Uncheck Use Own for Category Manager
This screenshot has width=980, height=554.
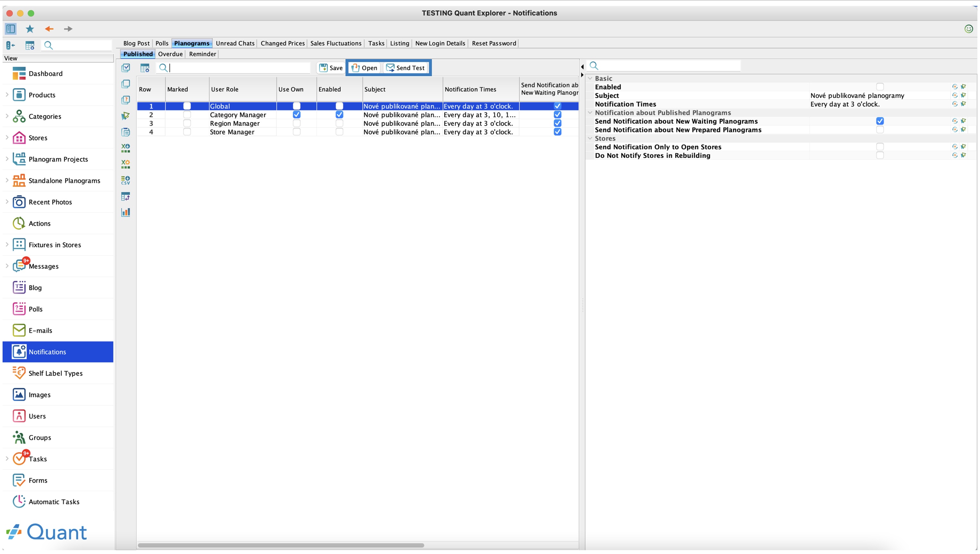[x=296, y=115]
